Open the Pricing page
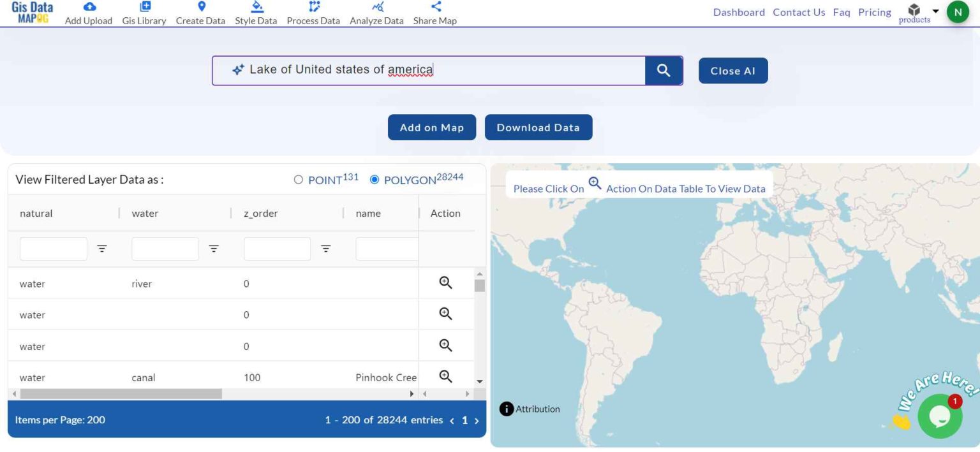This screenshot has width=980, height=452. coord(873,12)
